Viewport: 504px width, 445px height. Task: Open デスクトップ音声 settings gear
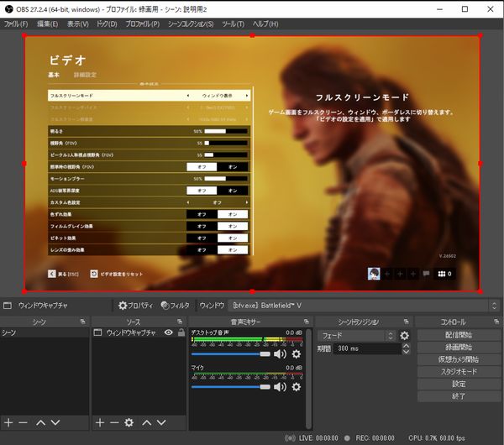[x=296, y=354]
